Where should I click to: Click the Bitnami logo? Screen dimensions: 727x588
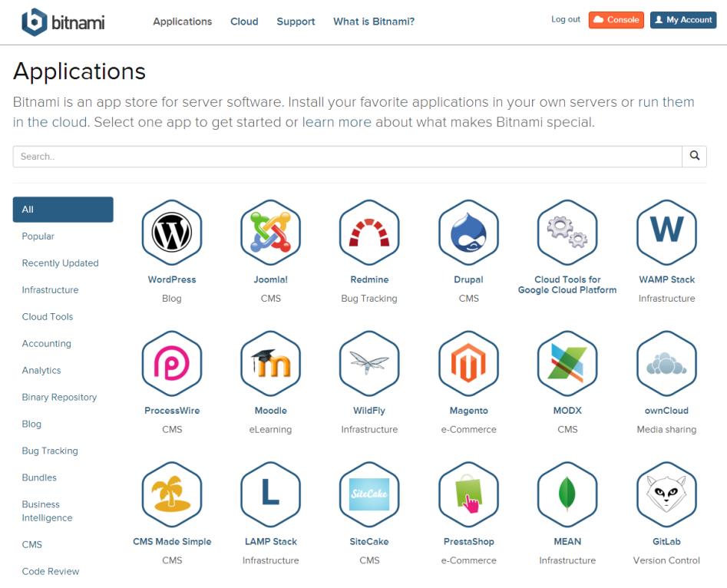(x=63, y=22)
